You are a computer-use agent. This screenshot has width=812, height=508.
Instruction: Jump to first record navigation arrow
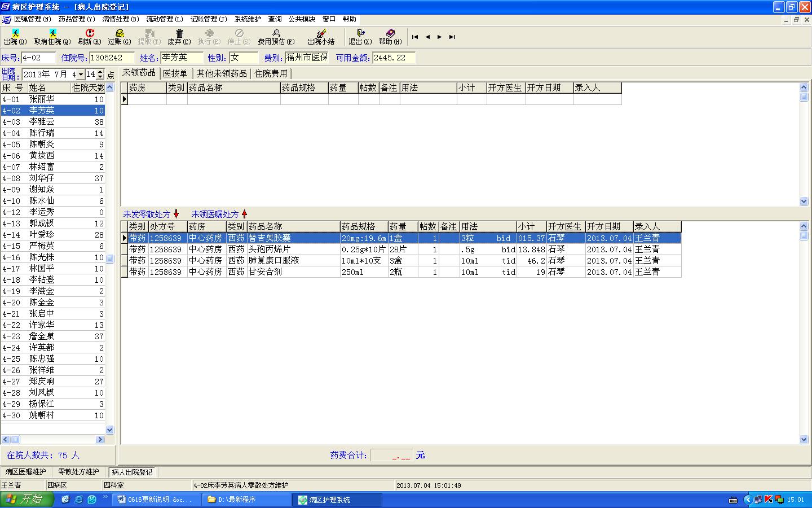click(415, 37)
